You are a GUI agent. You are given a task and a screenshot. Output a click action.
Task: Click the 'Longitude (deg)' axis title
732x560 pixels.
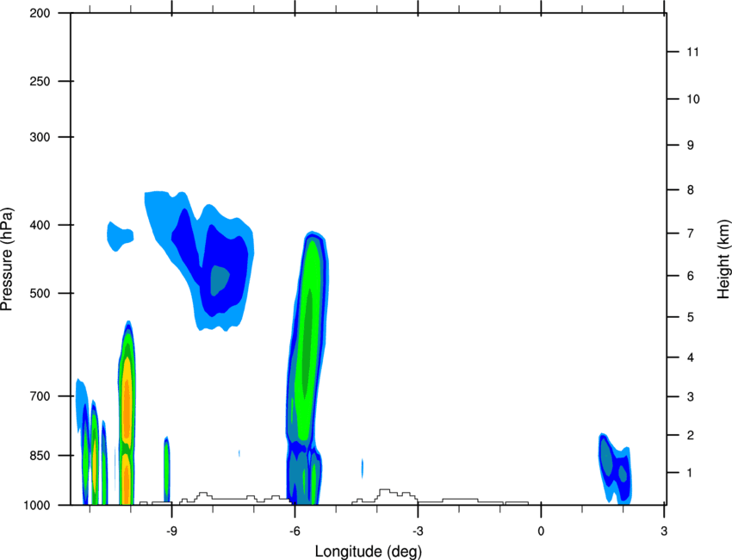[369, 551]
